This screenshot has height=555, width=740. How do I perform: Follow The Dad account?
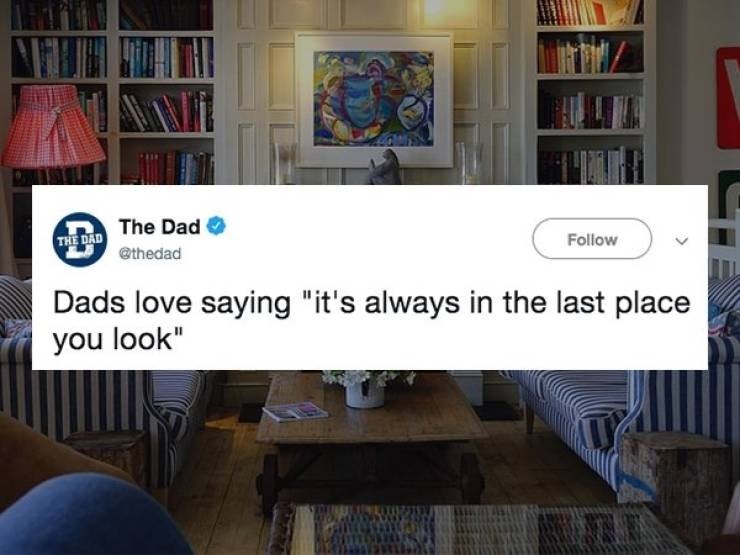592,239
